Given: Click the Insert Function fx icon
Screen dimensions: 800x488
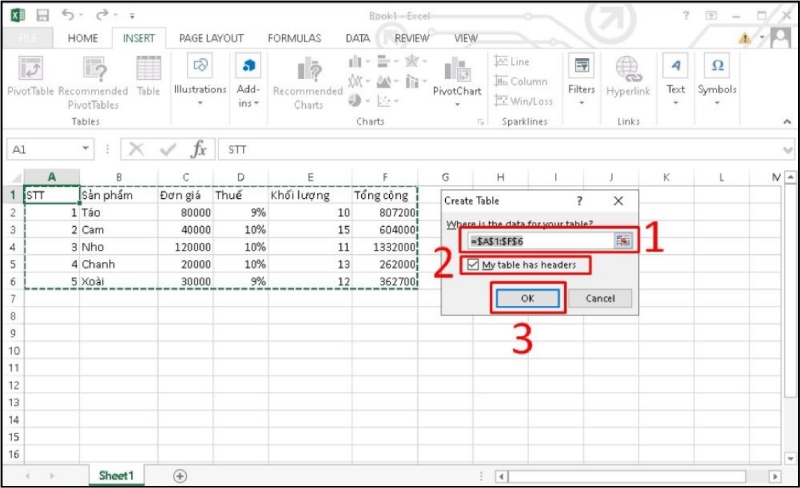Looking at the screenshot, I should click(198, 150).
